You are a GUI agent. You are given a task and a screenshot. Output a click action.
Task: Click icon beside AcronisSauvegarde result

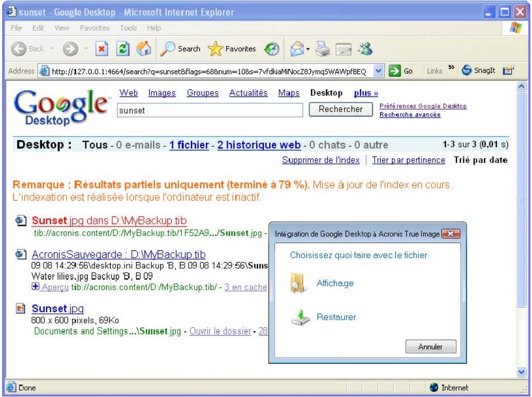coord(21,254)
